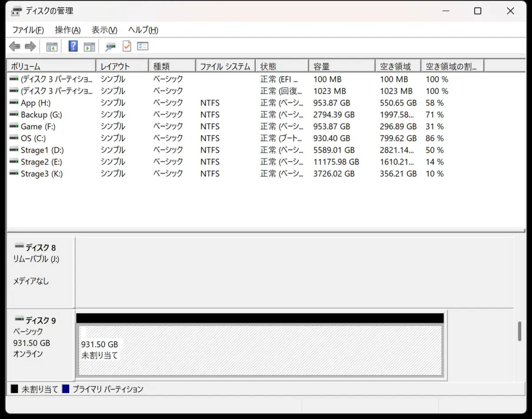Viewport: 532px width, 419px height.
Task: Toggle the Show/Hide Action Pane toolbar icon
Action: [x=90, y=46]
